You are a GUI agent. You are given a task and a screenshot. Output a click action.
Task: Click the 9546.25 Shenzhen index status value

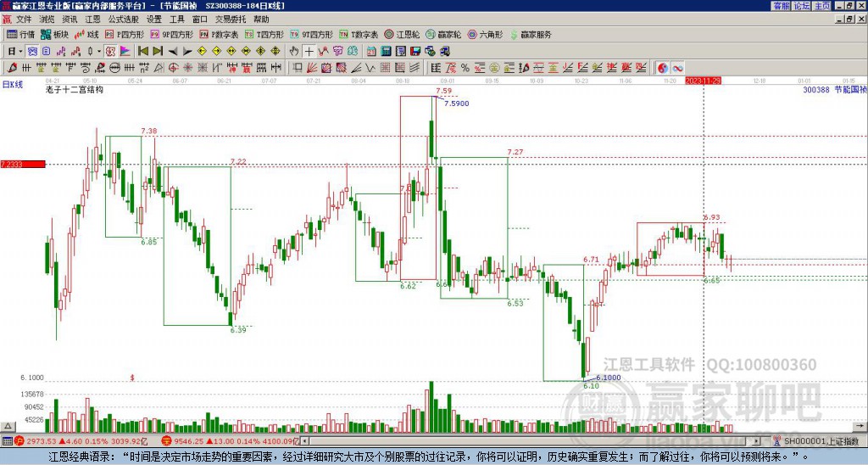[x=188, y=441]
